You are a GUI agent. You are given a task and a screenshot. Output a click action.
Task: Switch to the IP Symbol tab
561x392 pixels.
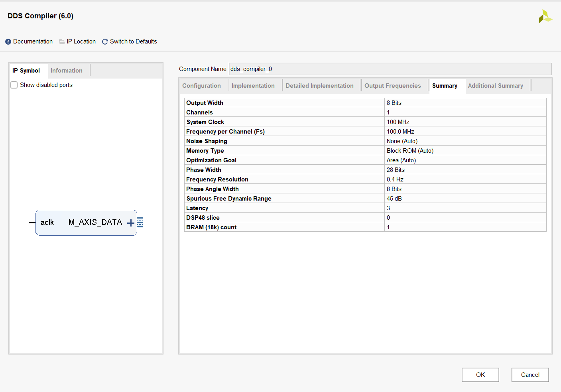(26, 71)
